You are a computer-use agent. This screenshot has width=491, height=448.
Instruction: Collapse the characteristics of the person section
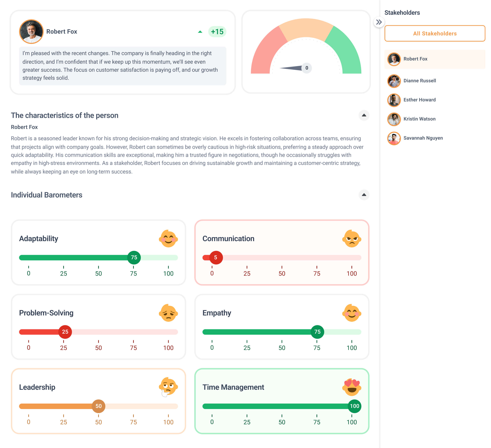364,115
